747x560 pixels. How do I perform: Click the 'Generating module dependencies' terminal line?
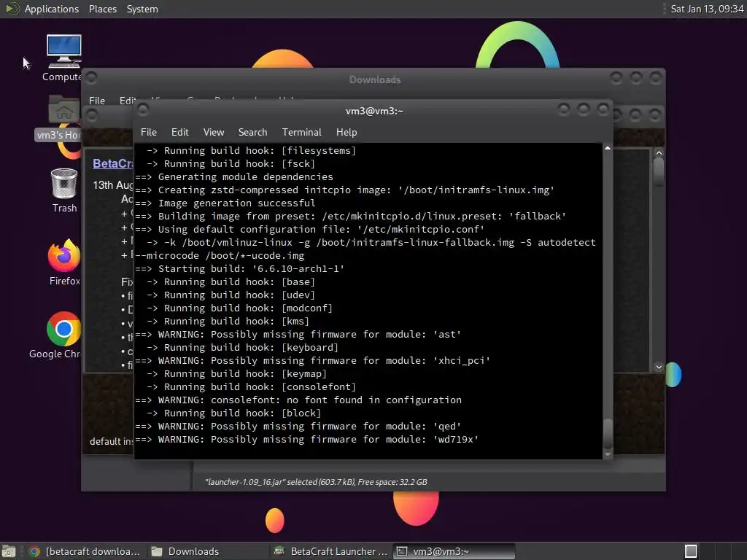click(x=234, y=177)
